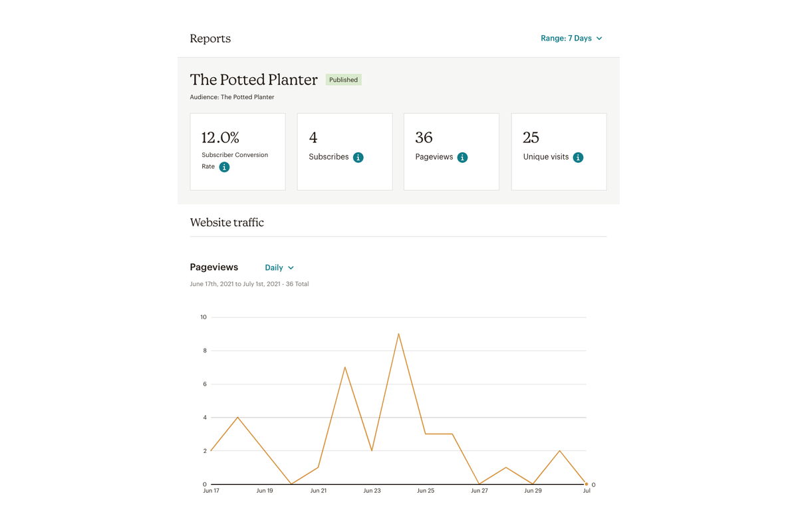Click the Jun 29 axis label
This screenshot has width=798, height=532.
pyautogui.click(x=533, y=491)
